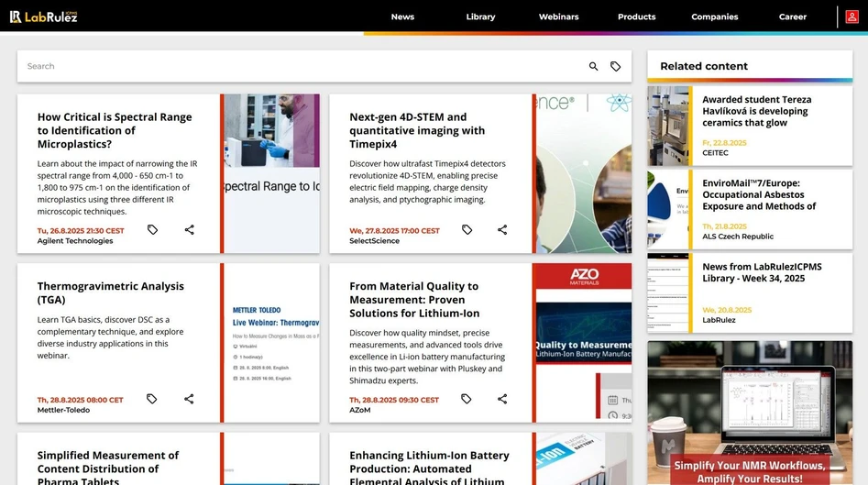The width and height of the screenshot is (868, 485).
Task: Share the Thermogravimetric Analysis webinar
Action: 189,399
